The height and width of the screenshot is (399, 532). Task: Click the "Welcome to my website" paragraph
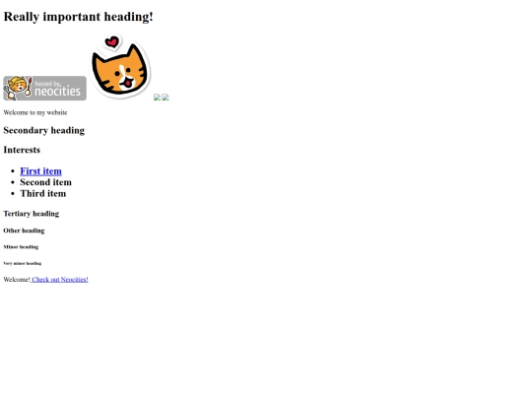[35, 112]
